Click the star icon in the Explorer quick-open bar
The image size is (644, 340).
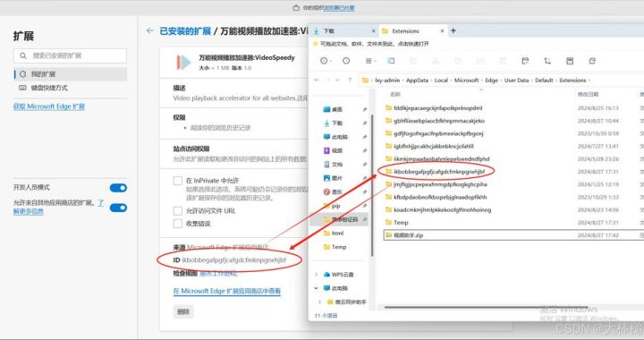click(316, 44)
